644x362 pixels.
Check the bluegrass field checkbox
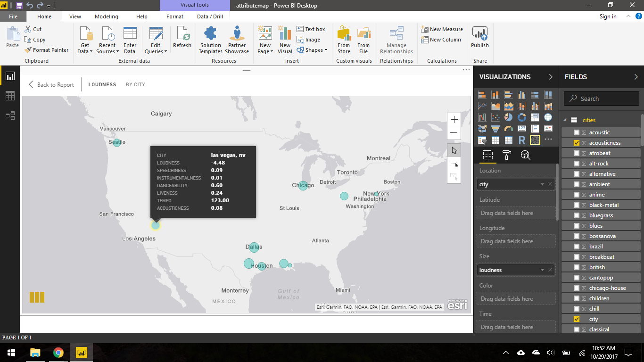(576, 215)
